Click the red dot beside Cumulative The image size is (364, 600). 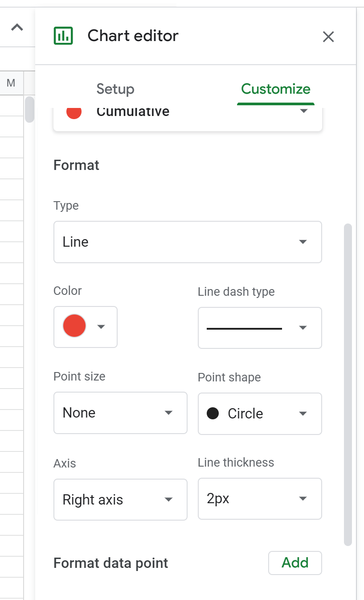click(74, 112)
